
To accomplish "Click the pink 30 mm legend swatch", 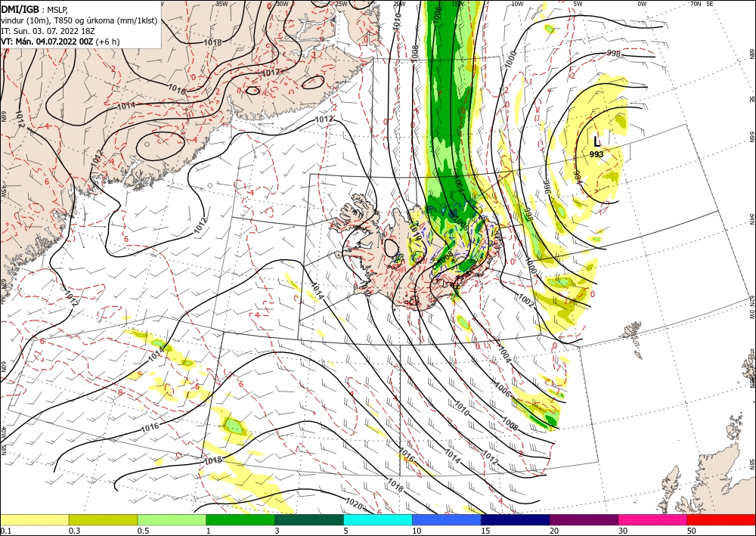I will pyautogui.click(x=653, y=519).
